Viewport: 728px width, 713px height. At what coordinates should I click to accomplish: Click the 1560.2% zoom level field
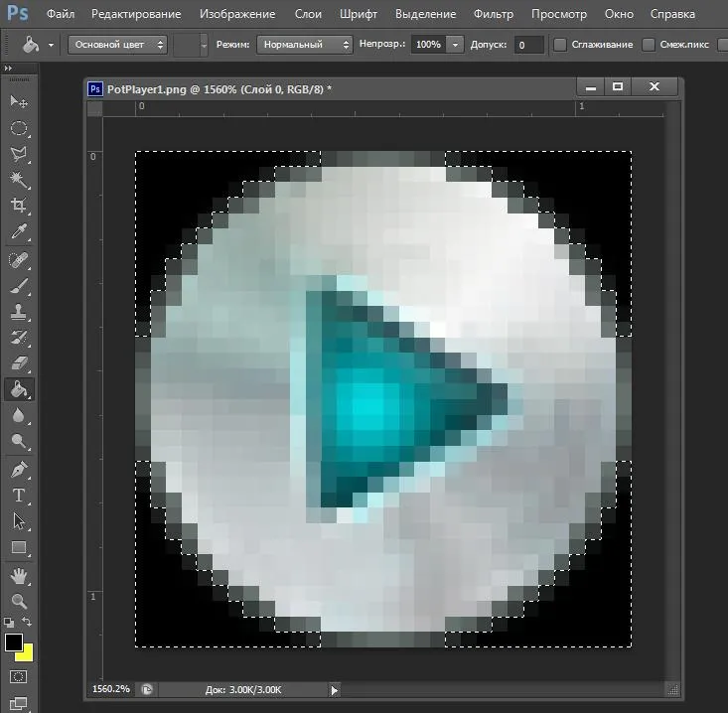point(111,689)
